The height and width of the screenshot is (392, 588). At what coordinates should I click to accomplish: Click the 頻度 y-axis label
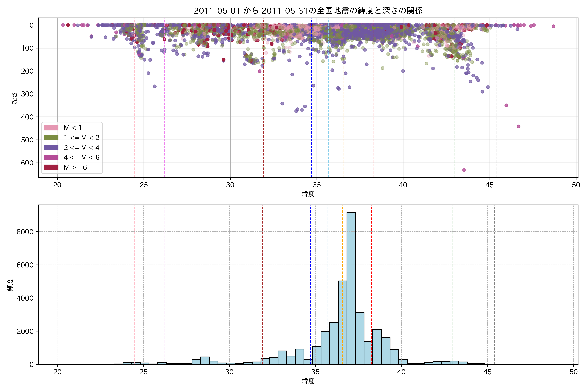click(x=10, y=285)
